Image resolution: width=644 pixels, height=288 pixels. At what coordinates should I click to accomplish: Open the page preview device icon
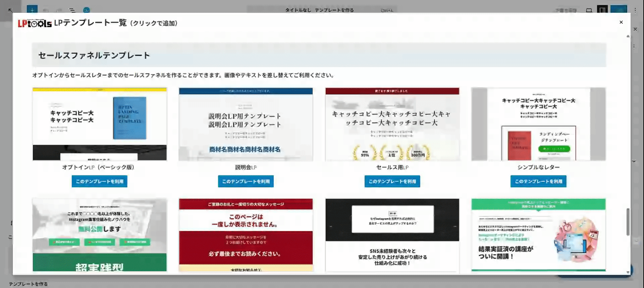[x=589, y=10]
